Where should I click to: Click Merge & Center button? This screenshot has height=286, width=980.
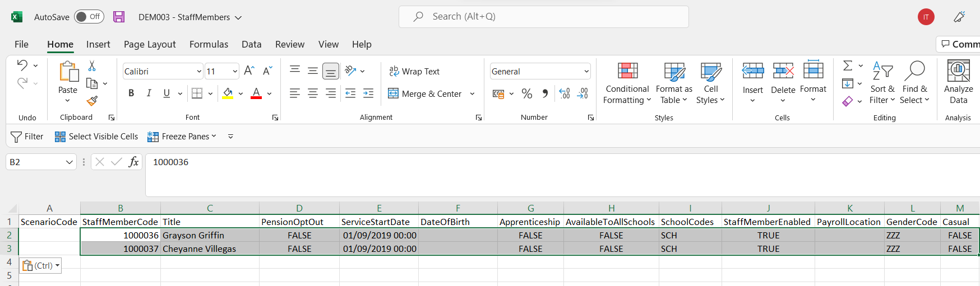coord(425,94)
